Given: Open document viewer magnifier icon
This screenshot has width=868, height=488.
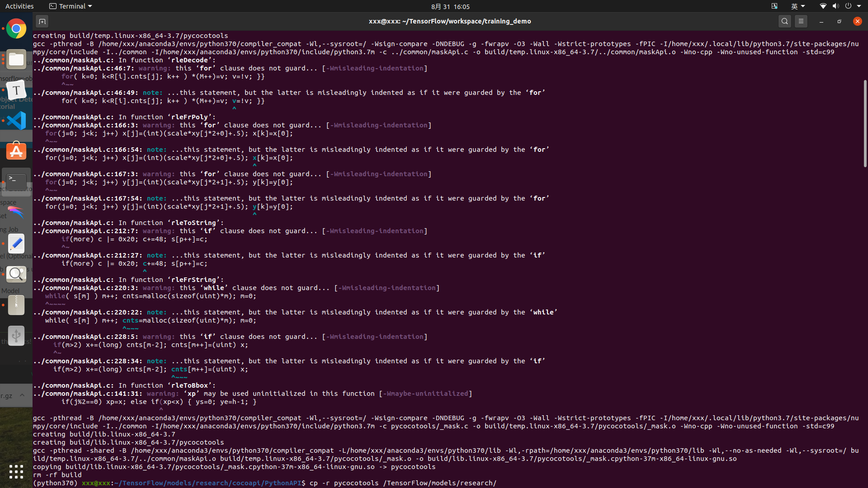Looking at the screenshot, I should [x=16, y=274].
